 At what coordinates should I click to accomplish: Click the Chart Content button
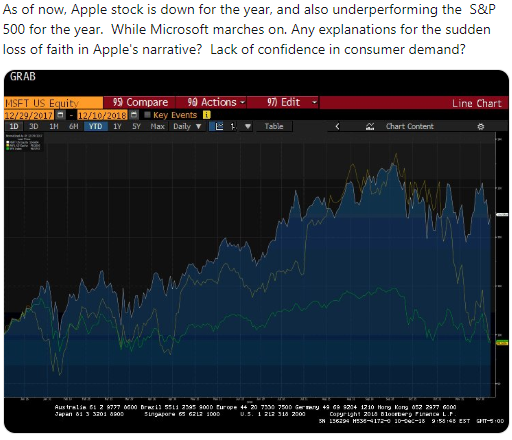pyautogui.click(x=410, y=126)
